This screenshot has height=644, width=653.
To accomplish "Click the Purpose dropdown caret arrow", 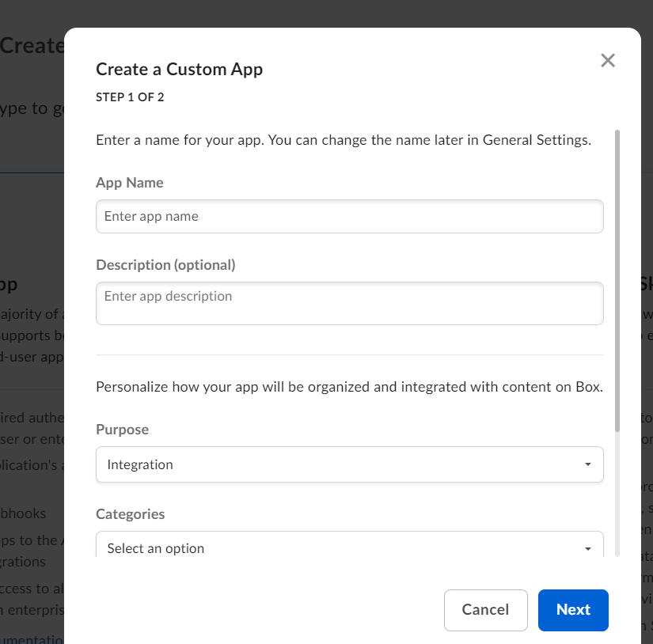I will click(587, 464).
